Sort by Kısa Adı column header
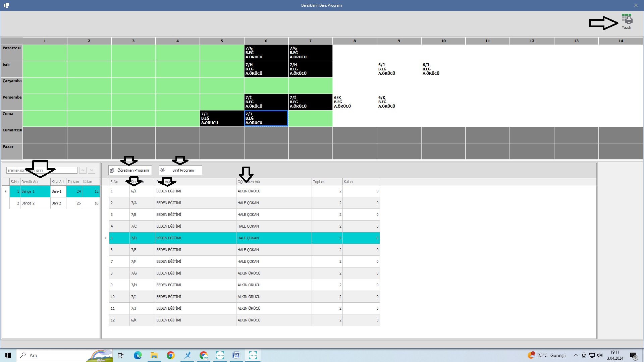The height and width of the screenshot is (362, 644). tap(58, 182)
